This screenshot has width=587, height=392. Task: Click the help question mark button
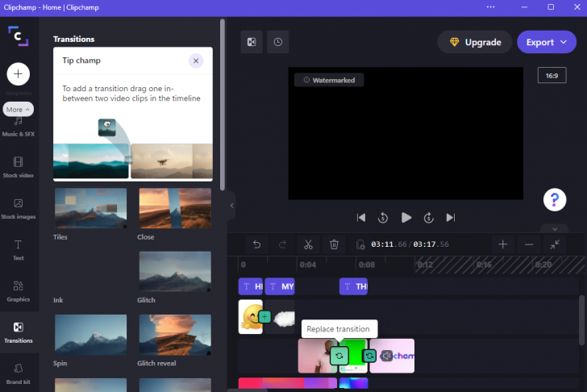555,199
